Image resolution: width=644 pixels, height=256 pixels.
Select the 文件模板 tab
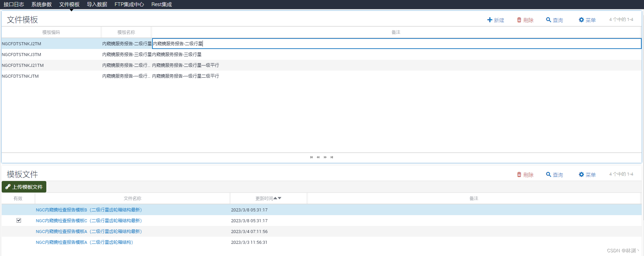(69, 4)
